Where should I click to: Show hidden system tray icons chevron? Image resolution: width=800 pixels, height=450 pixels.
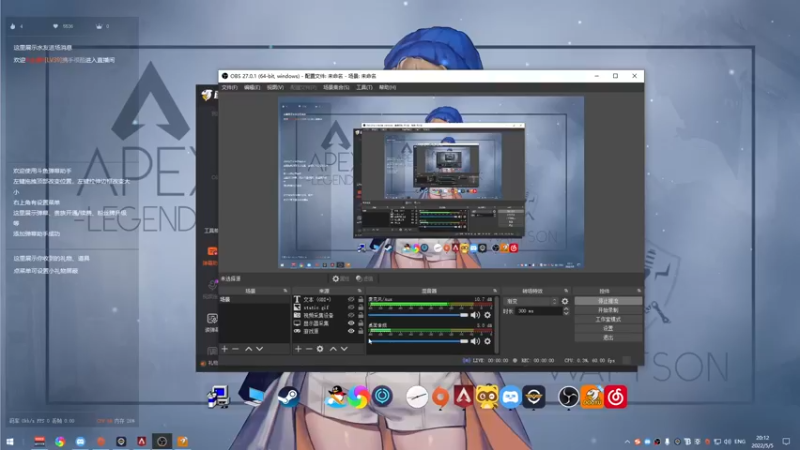point(627,442)
